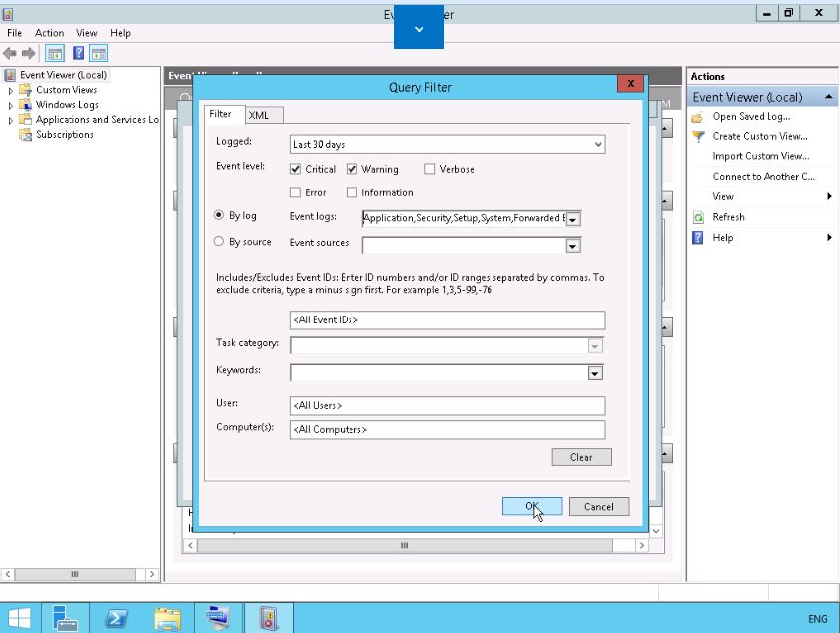The width and height of the screenshot is (840, 633).
Task: Click the ENG language indicator
Action: tap(817, 619)
